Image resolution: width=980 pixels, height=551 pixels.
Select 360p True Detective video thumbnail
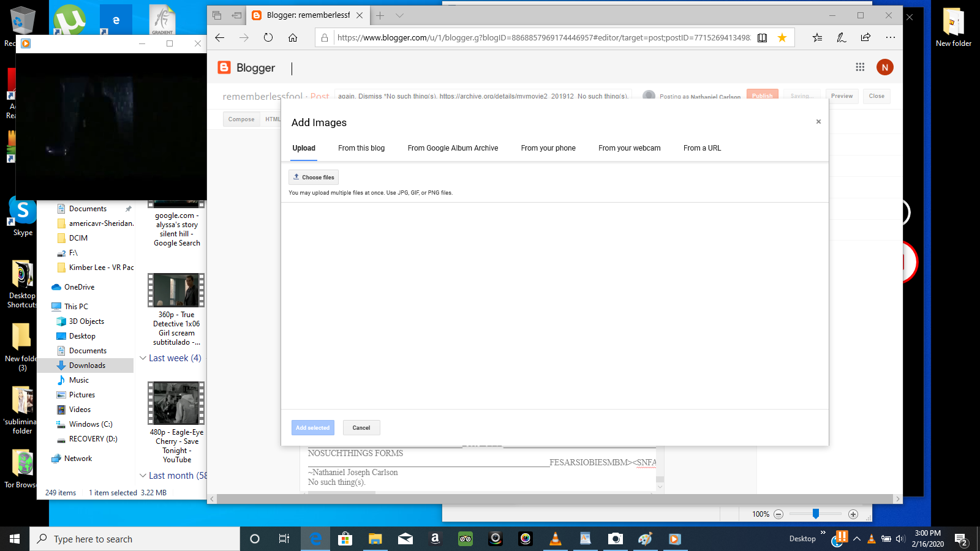176,290
